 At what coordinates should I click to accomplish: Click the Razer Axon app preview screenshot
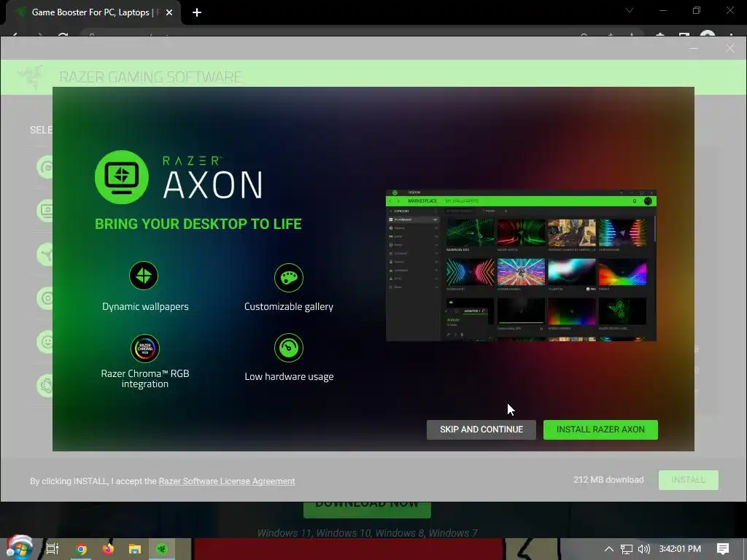tap(521, 265)
